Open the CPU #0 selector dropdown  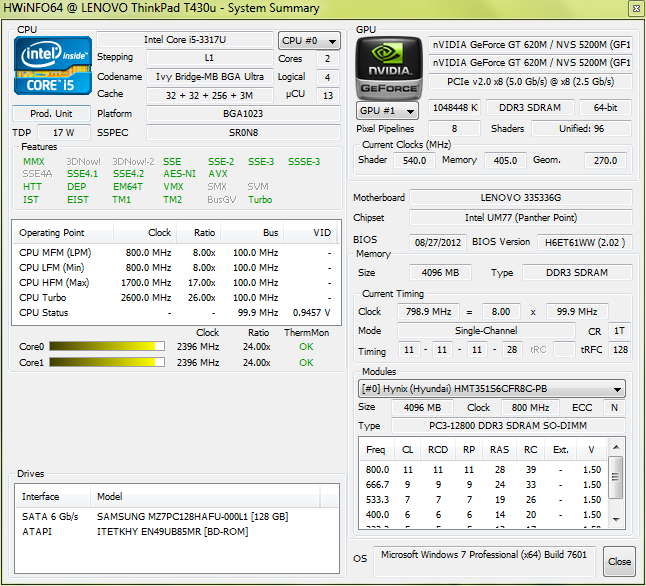tap(309, 41)
